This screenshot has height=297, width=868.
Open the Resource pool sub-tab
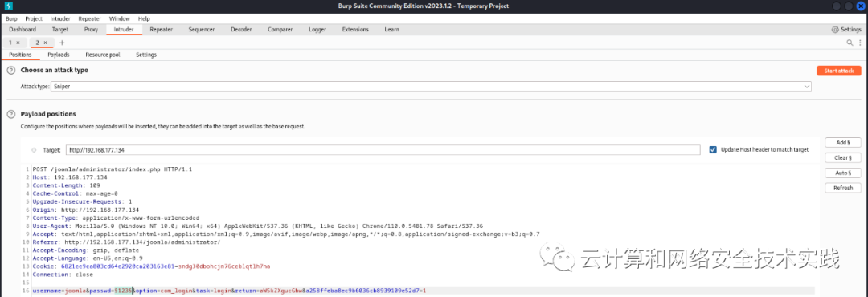103,55
